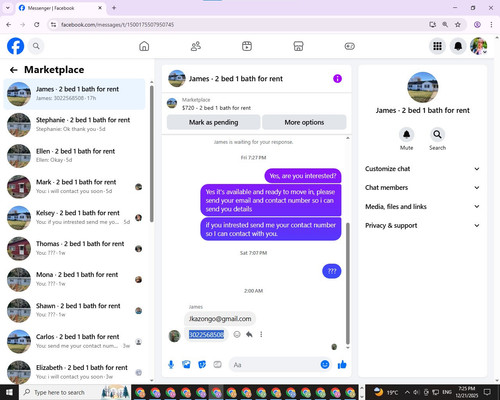
Task: Expand Customize chat section
Action: pyautogui.click(x=422, y=169)
